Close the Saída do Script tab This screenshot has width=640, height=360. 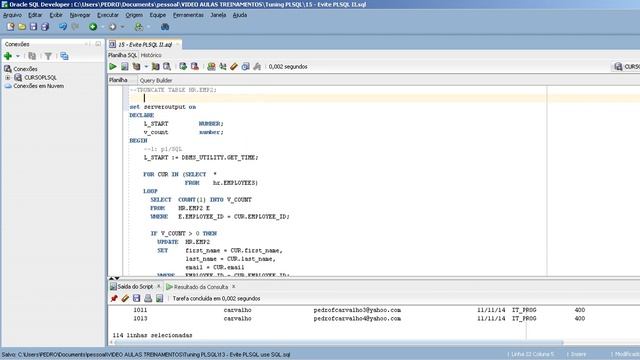tap(159, 287)
